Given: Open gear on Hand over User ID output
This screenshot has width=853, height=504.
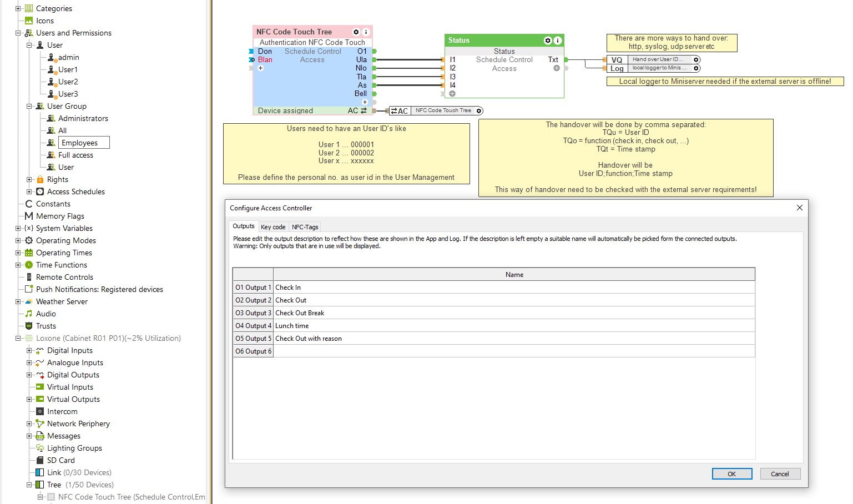Looking at the screenshot, I should [696, 59].
